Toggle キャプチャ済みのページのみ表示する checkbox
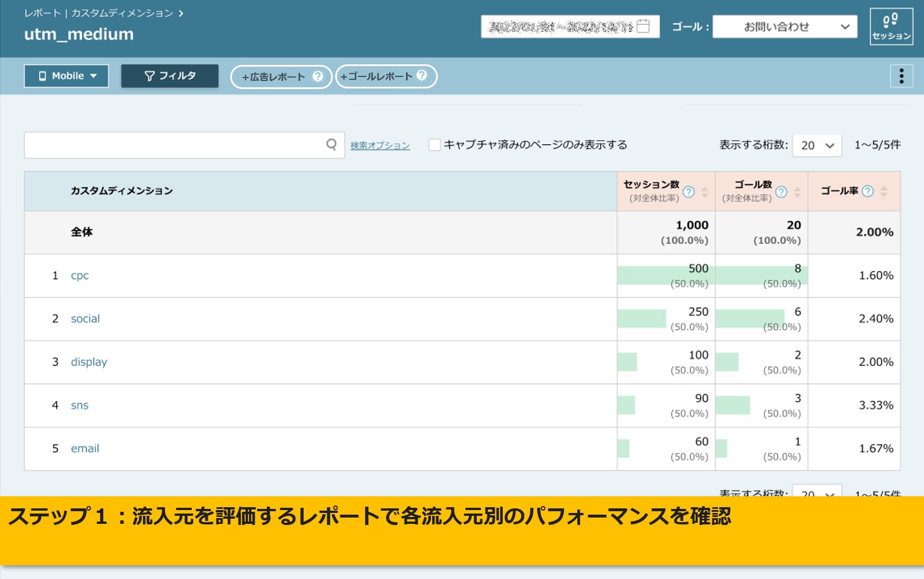Viewport: 924px width, 579px height. (434, 145)
